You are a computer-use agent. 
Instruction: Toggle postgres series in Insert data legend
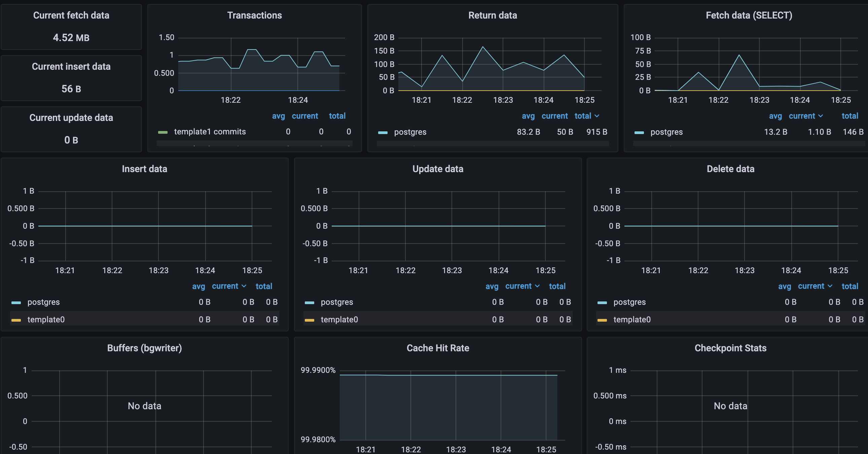(43, 302)
